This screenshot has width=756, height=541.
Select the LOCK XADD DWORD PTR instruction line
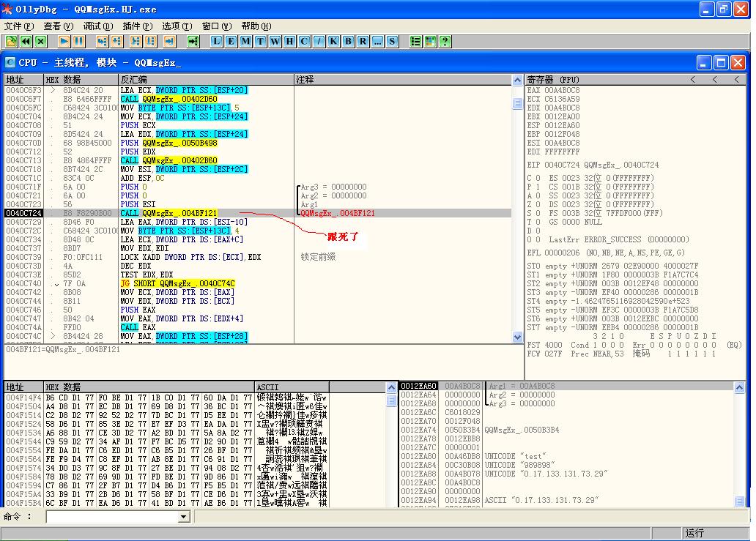(190, 257)
